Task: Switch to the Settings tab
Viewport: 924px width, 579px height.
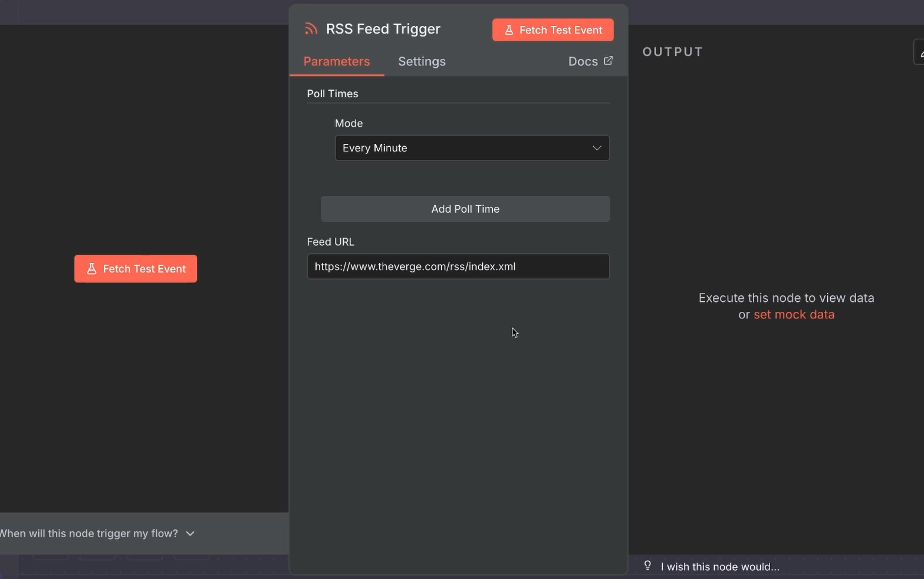Action: 421,61
